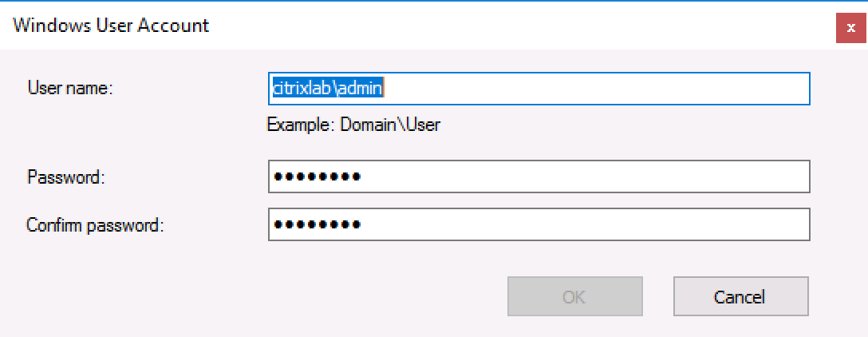Click the Cancel button
Image resolution: width=868 pixels, height=337 pixels.
[740, 296]
